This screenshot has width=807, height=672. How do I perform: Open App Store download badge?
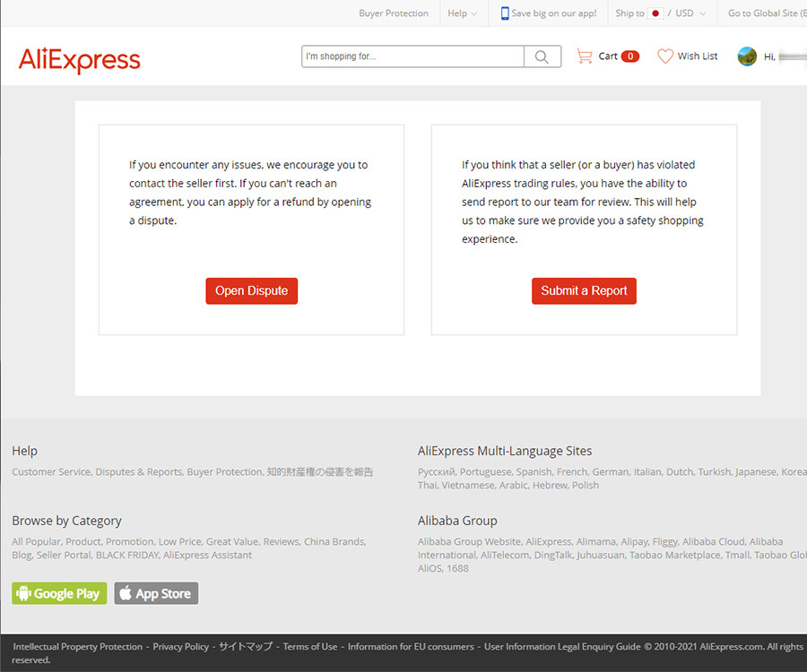[x=156, y=593]
